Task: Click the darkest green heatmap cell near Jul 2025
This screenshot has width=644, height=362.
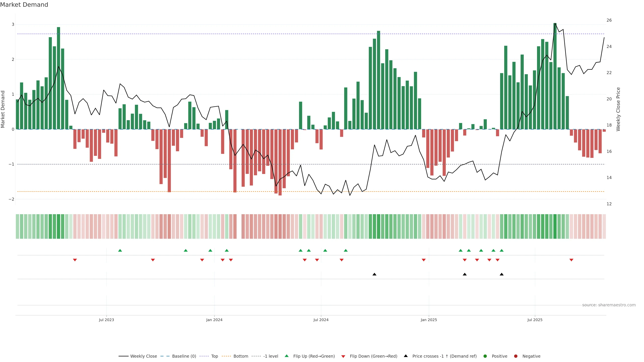Action: 555,226
